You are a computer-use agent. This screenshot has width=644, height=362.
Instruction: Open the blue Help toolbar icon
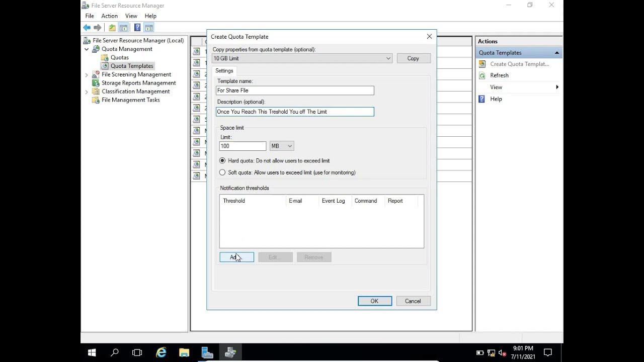click(x=137, y=28)
